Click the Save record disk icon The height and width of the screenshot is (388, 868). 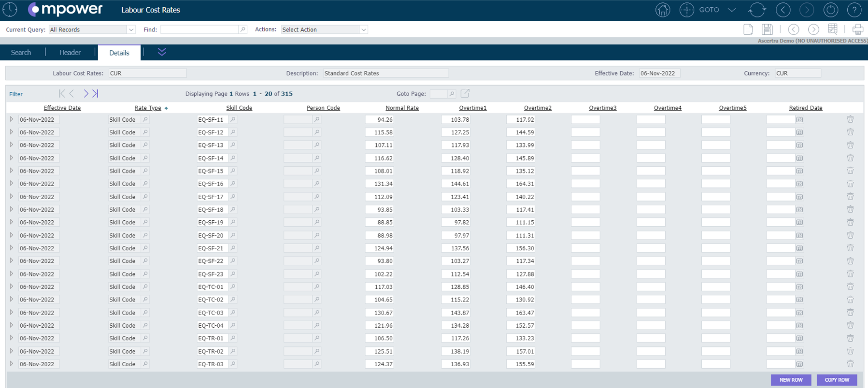[767, 29]
